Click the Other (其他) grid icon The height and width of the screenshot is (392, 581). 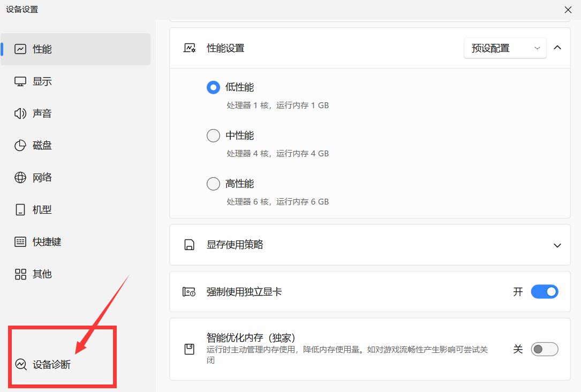point(20,274)
